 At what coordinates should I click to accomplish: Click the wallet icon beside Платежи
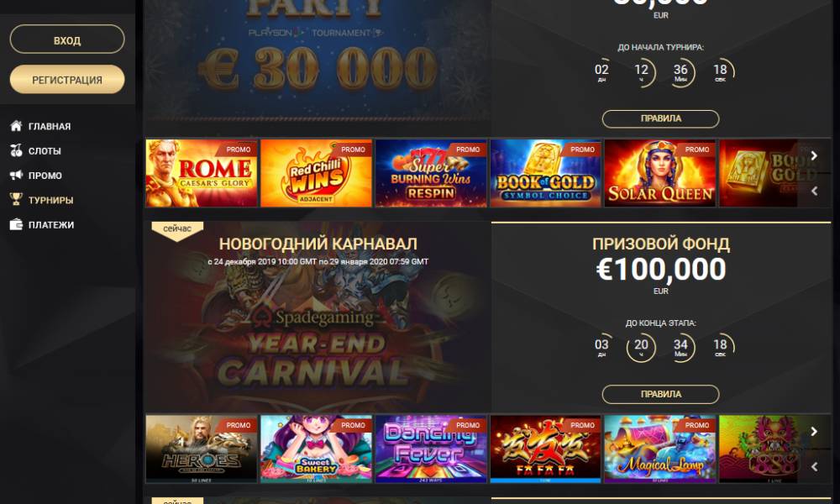16,224
